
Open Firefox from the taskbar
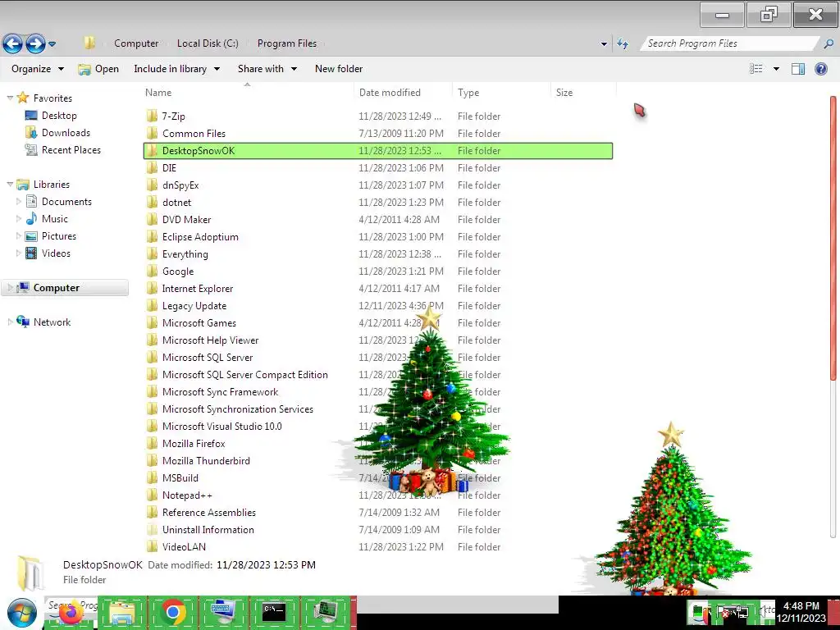(x=71, y=612)
